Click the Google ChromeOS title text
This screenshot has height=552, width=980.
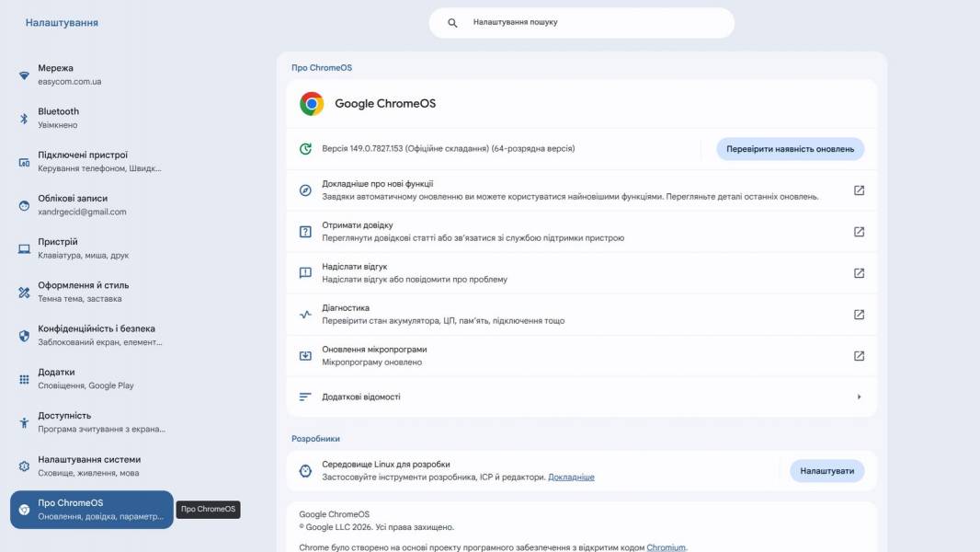pos(385,104)
